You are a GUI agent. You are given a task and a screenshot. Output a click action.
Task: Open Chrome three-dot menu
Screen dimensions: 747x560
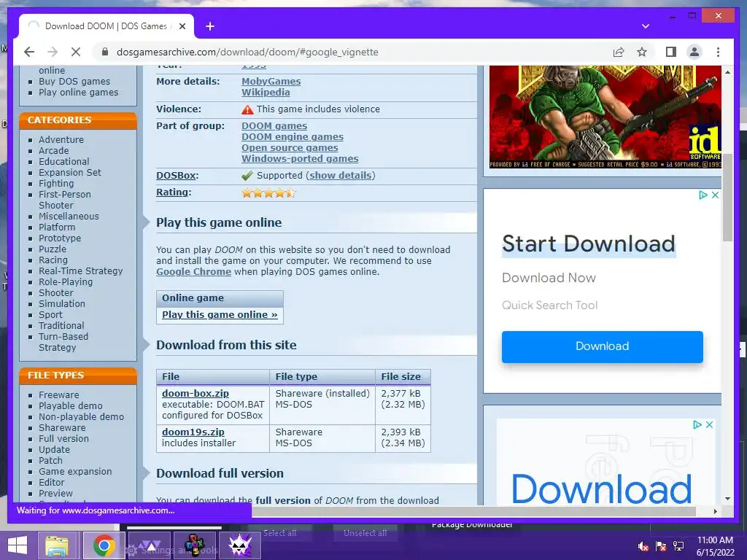click(x=718, y=52)
